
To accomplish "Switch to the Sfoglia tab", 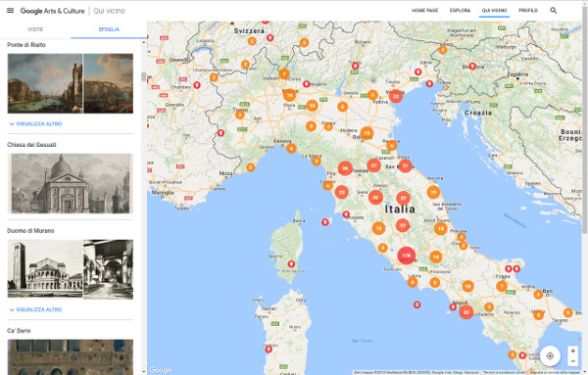I will tap(109, 29).
